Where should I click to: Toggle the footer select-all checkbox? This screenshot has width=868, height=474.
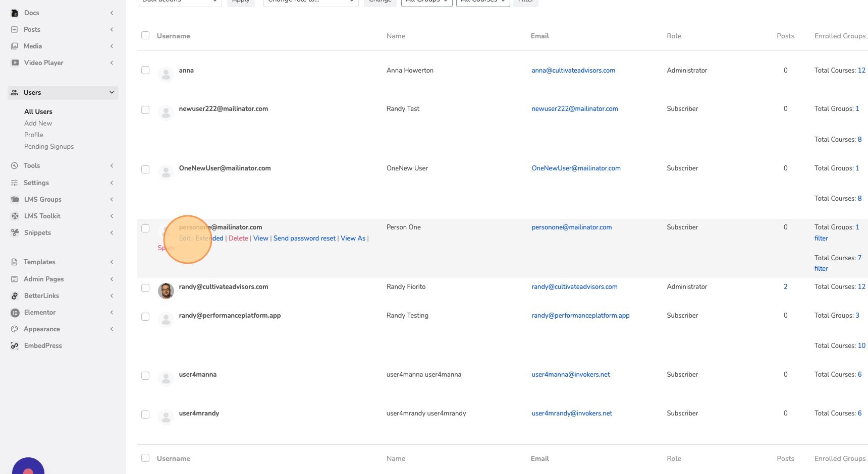(145, 458)
